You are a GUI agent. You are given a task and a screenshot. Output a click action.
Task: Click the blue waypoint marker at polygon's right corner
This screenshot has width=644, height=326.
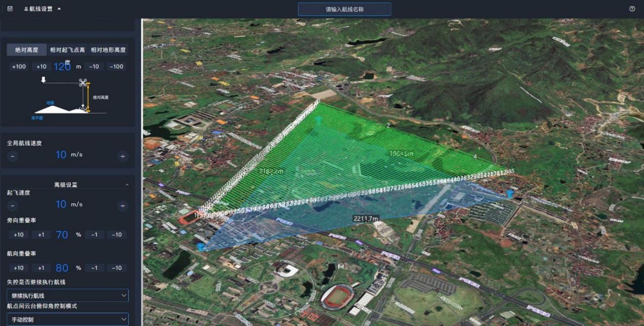point(510,194)
